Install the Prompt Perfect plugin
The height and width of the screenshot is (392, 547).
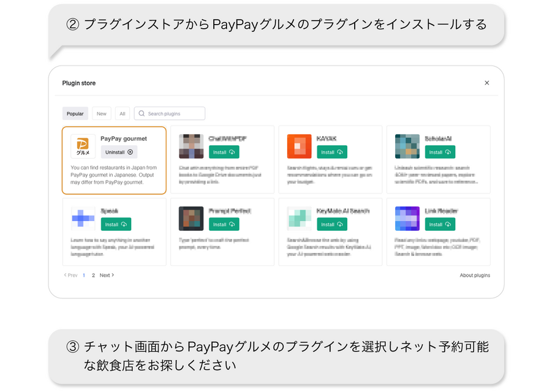tap(224, 224)
